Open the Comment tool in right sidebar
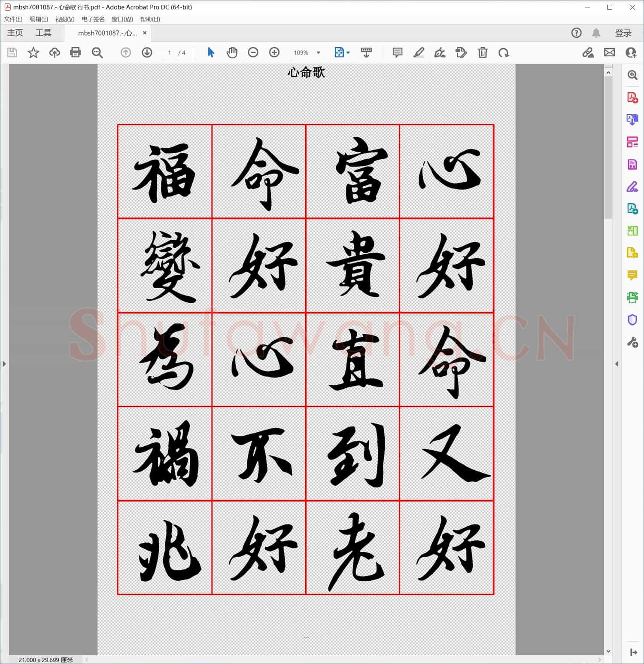This screenshot has width=644, height=664. pos(632,275)
